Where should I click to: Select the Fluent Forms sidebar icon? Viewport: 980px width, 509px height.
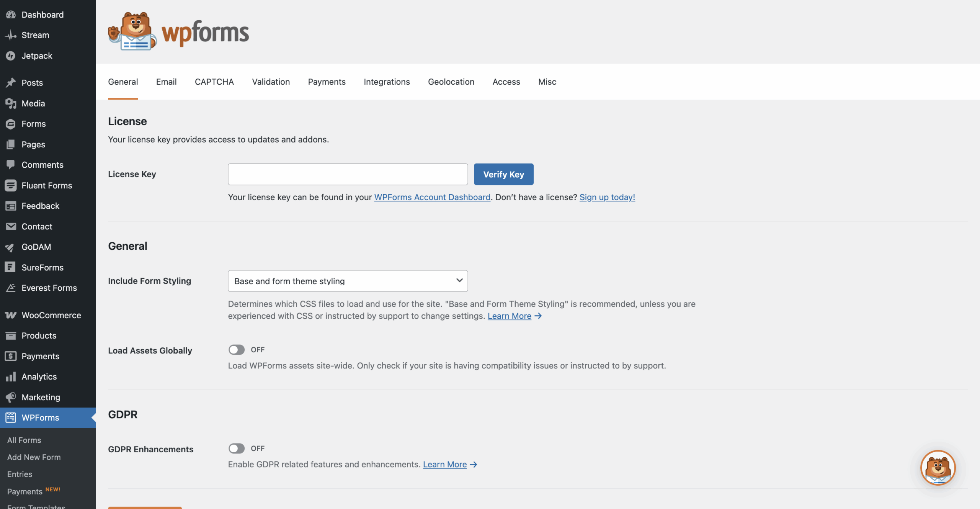11,185
